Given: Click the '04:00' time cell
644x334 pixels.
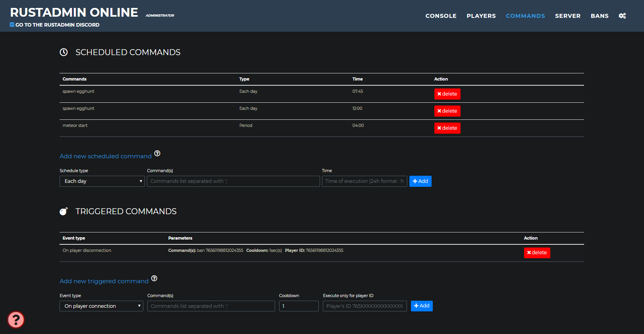Looking at the screenshot, I should point(358,125).
